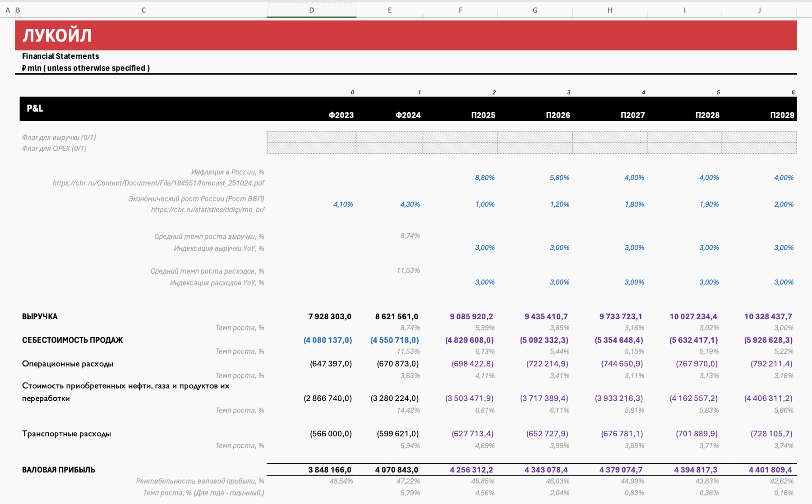Select revenue value 8 621 561,0

click(397, 316)
